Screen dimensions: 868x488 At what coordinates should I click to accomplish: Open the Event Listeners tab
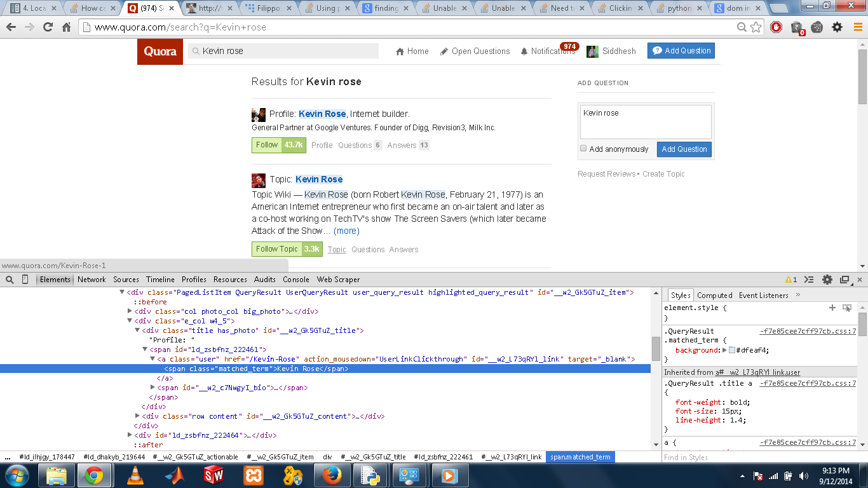point(764,295)
